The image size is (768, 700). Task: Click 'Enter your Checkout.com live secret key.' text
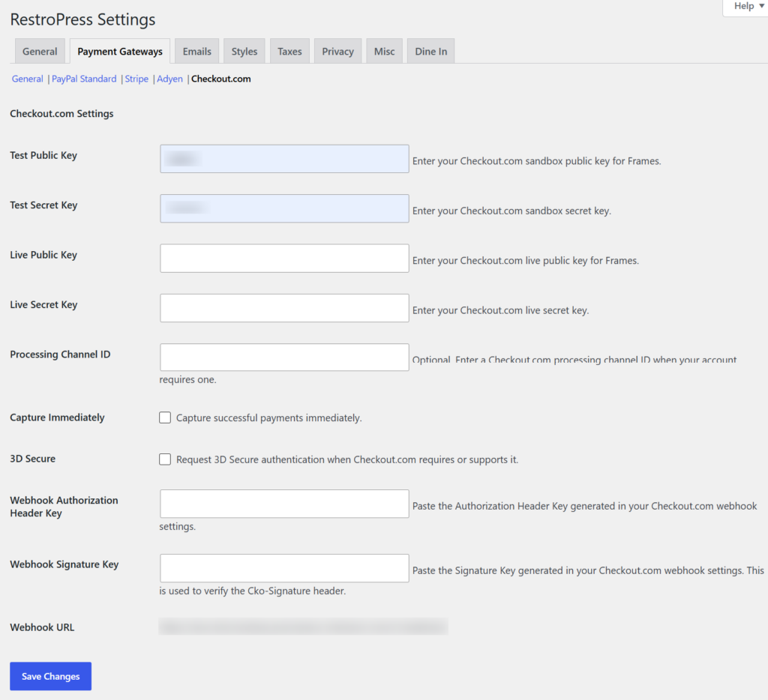point(500,310)
